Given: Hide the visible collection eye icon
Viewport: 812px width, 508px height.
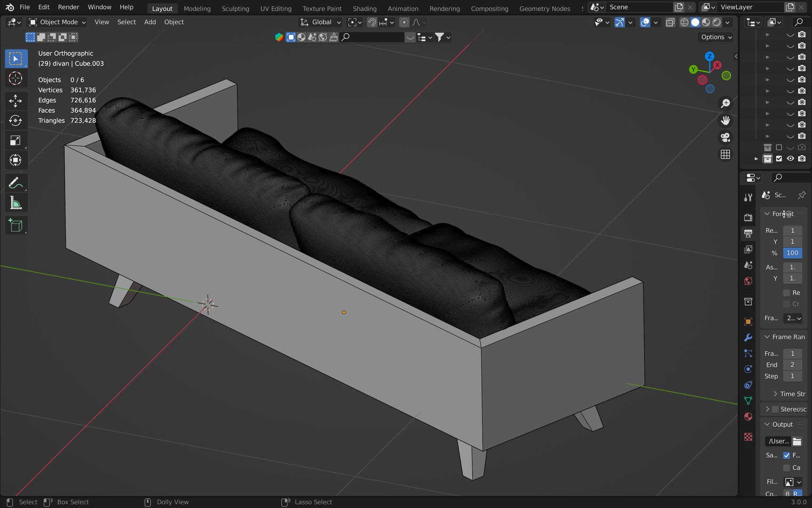Looking at the screenshot, I should pos(790,159).
